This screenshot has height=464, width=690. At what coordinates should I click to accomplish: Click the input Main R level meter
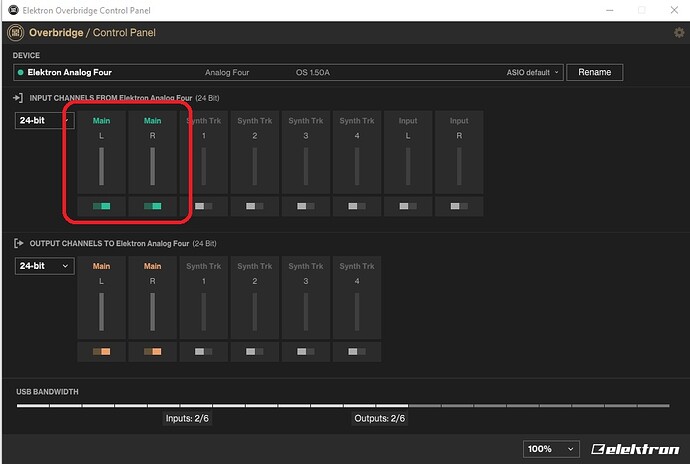(153, 166)
